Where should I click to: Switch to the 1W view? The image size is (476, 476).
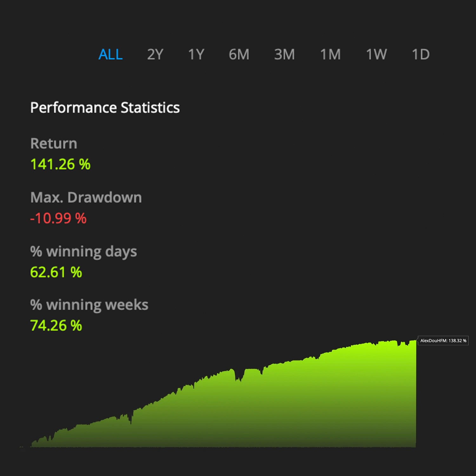pyautogui.click(x=376, y=54)
